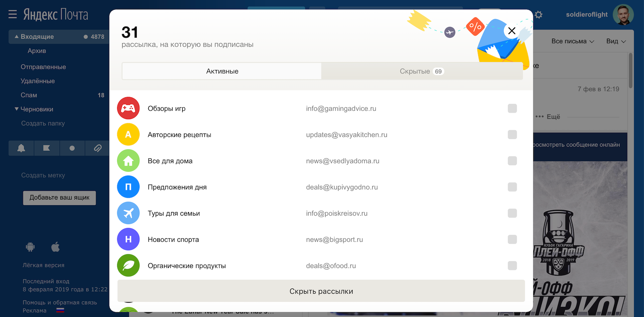Click deals@ofood.ru address
The width and height of the screenshot is (644, 317).
click(x=331, y=266)
